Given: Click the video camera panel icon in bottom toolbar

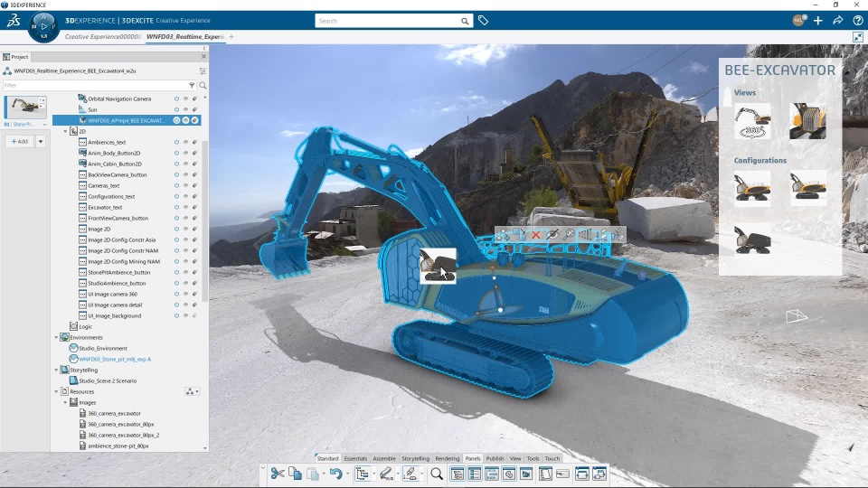Looking at the screenshot, I should pos(526,474).
